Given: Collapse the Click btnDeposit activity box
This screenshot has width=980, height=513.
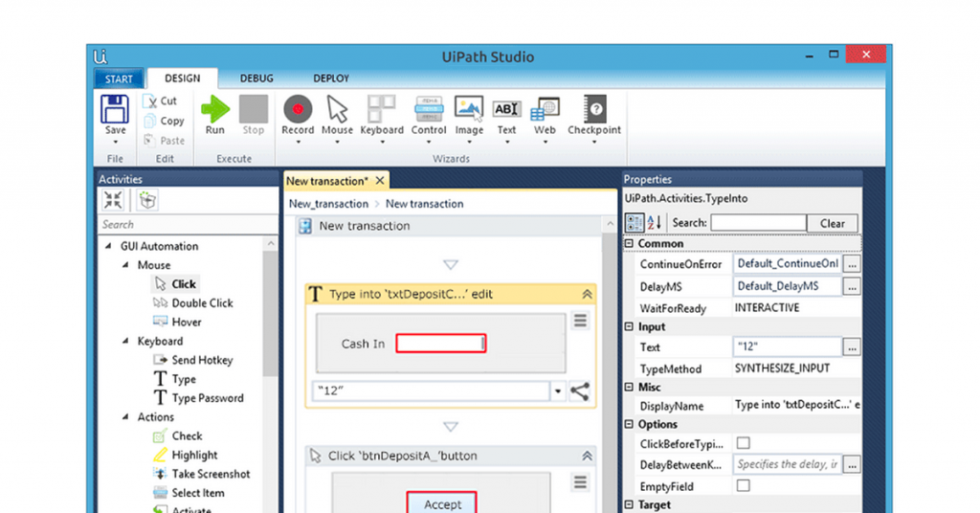Looking at the screenshot, I should tap(587, 456).
